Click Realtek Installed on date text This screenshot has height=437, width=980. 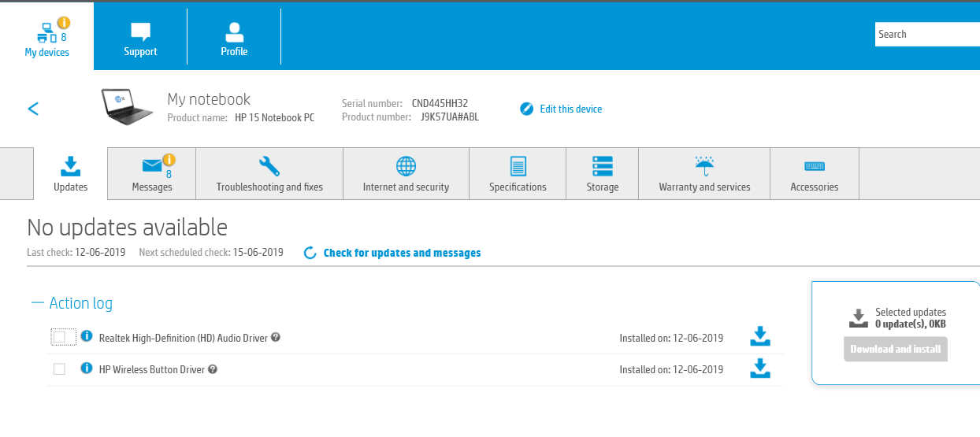(x=671, y=338)
